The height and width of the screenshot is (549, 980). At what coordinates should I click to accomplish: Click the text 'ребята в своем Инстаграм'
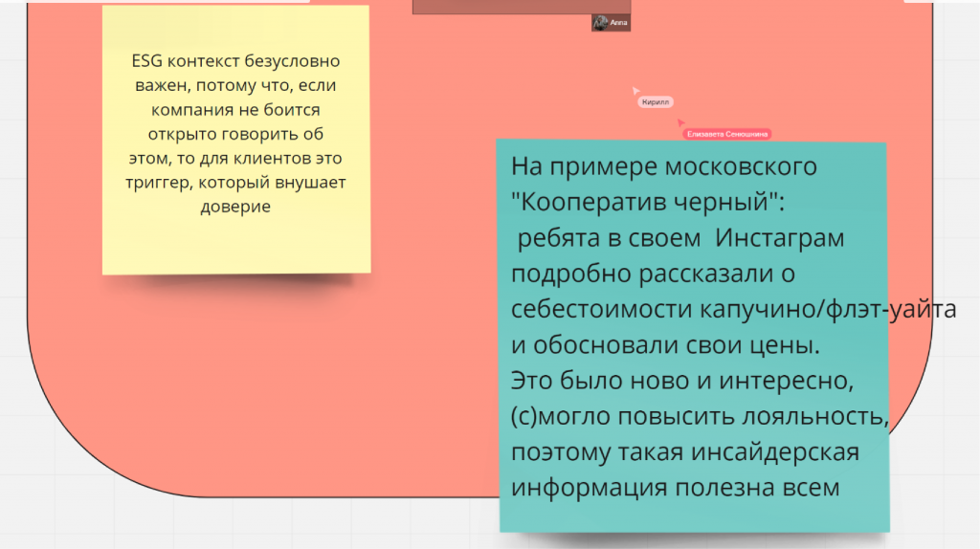coord(680,238)
